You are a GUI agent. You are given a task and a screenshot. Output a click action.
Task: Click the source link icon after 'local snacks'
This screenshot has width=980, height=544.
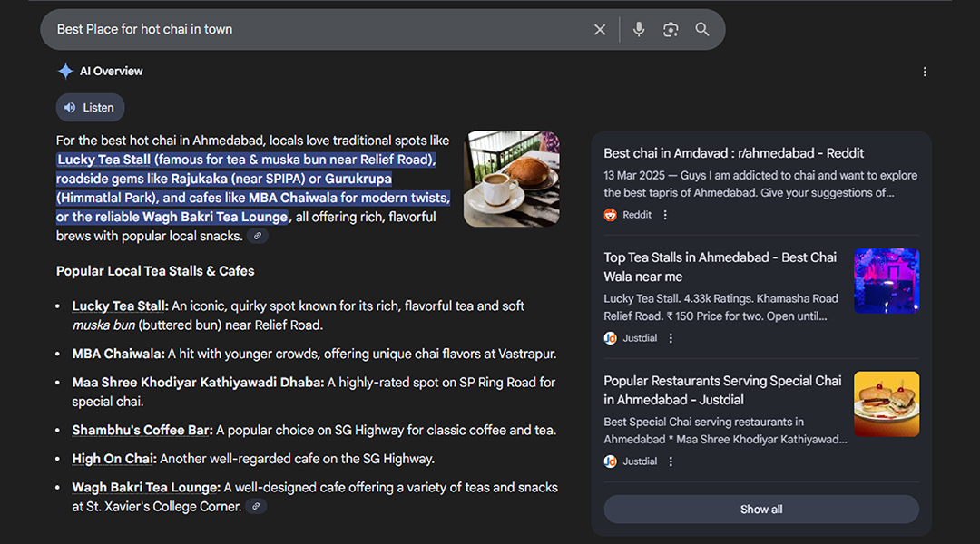pos(258,237)
